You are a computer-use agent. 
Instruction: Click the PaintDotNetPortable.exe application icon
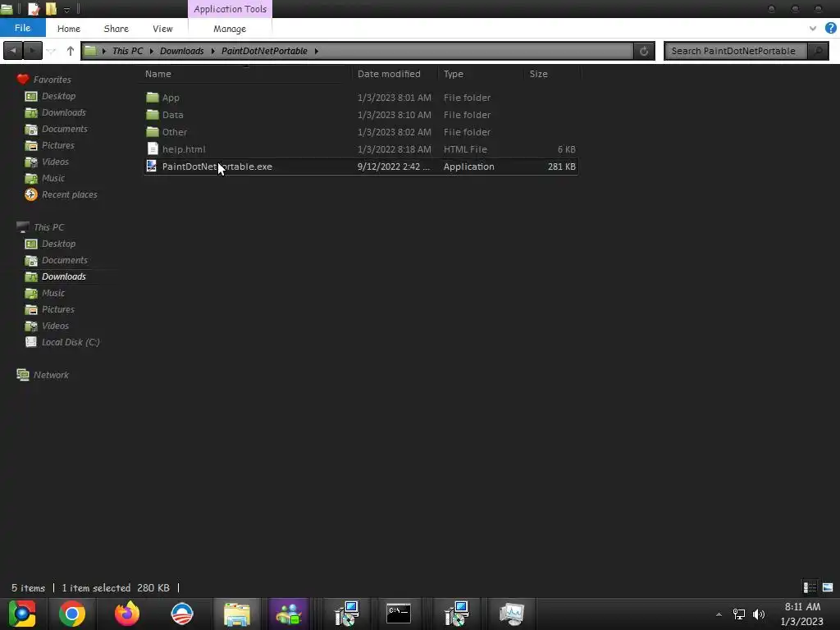152,166
